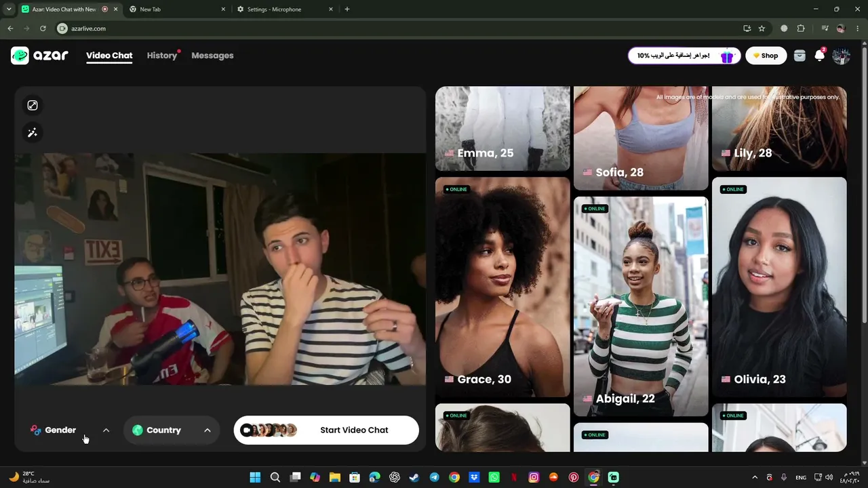The height and width of the screenshot is (488, 868).
Task: Click the install app icon in address bar
Action: coord(747,28)
